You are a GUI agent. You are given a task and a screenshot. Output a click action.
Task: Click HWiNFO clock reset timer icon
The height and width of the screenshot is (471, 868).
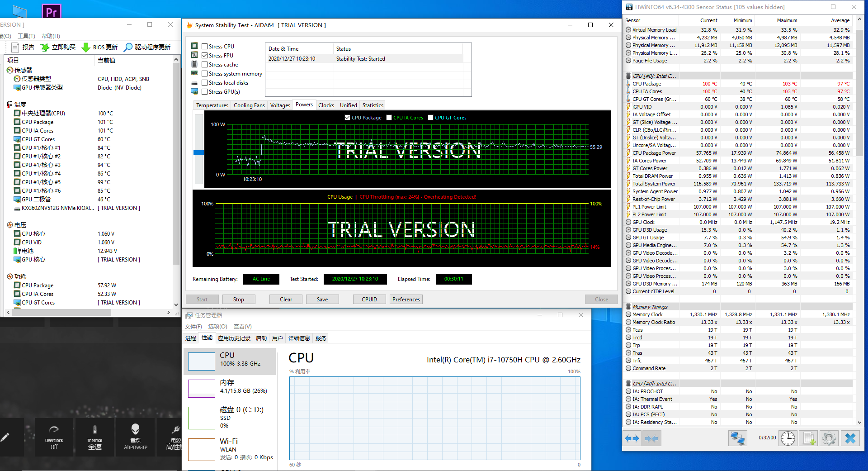788,438
